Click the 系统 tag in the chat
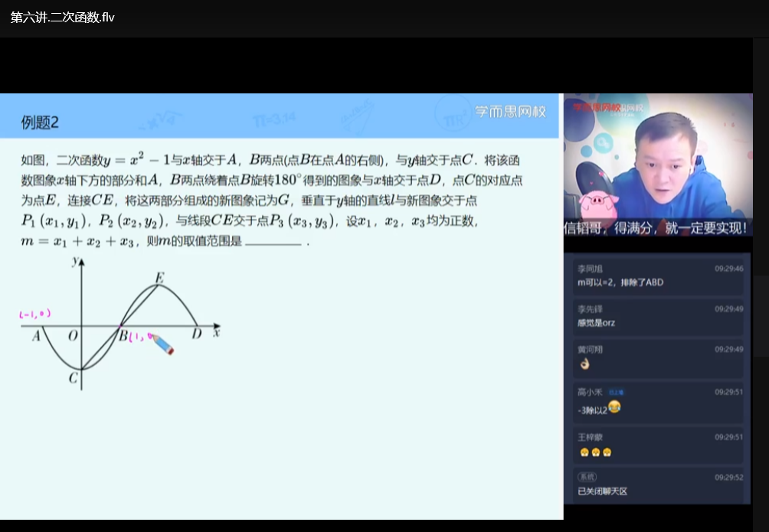The height and width of the screenshot is (532, 769). [587, 477]
